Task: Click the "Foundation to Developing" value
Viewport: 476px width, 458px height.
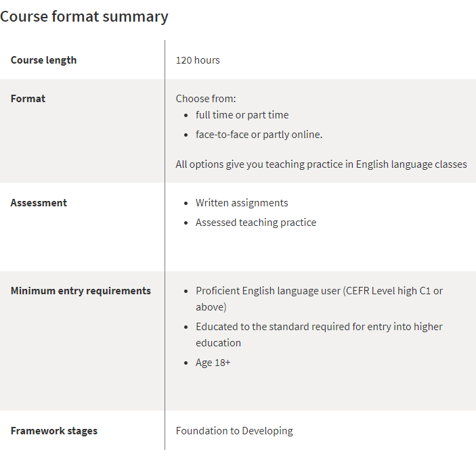Action: point(234,431)
